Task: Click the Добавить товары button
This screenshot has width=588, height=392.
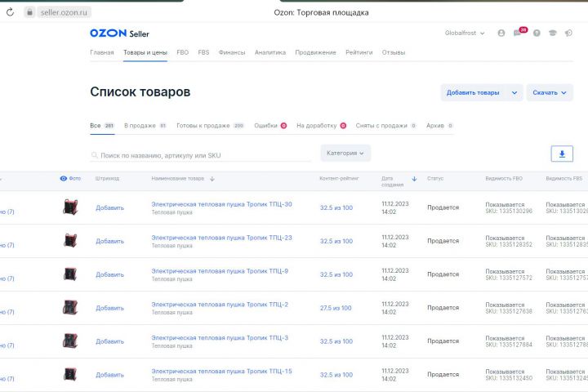Action: [x=473, y=92]
